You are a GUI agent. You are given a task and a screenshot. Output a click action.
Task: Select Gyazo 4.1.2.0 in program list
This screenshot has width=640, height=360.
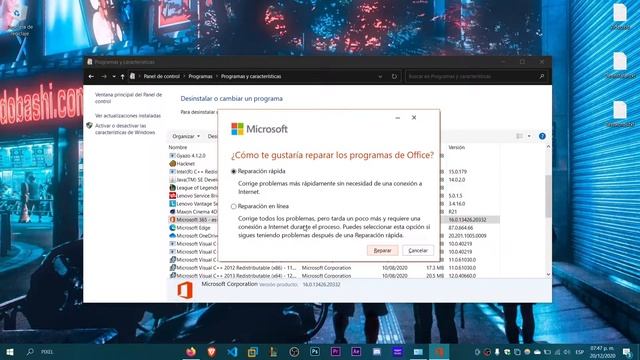(191, 156)
